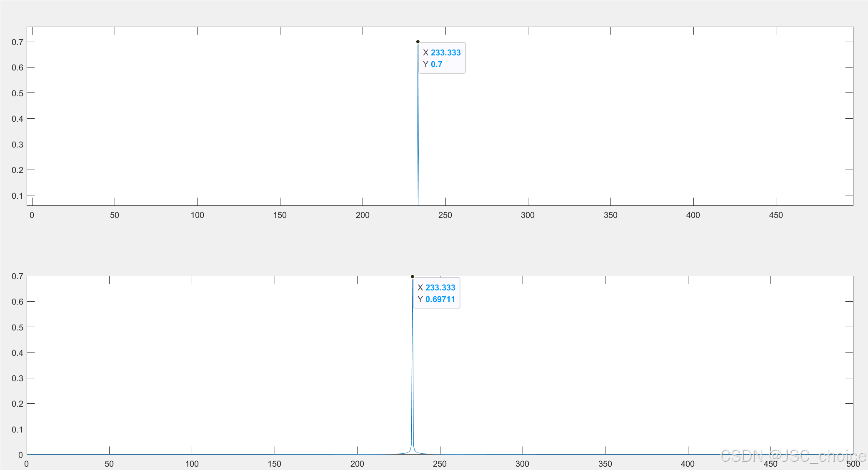Click the X 233.333 value in bottom data tip
This screenshot has width=868, height=470.
click(440, 287)
